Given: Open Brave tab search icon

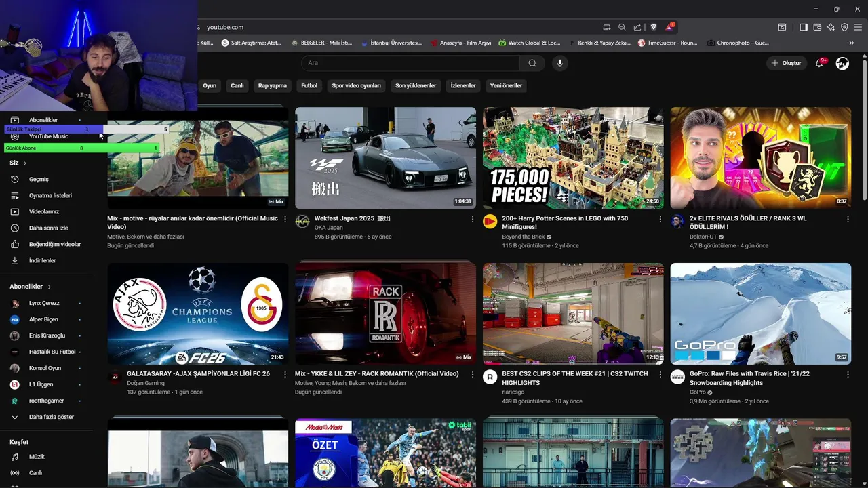Looking at the screenshot, I should click(x=782, y=27).
